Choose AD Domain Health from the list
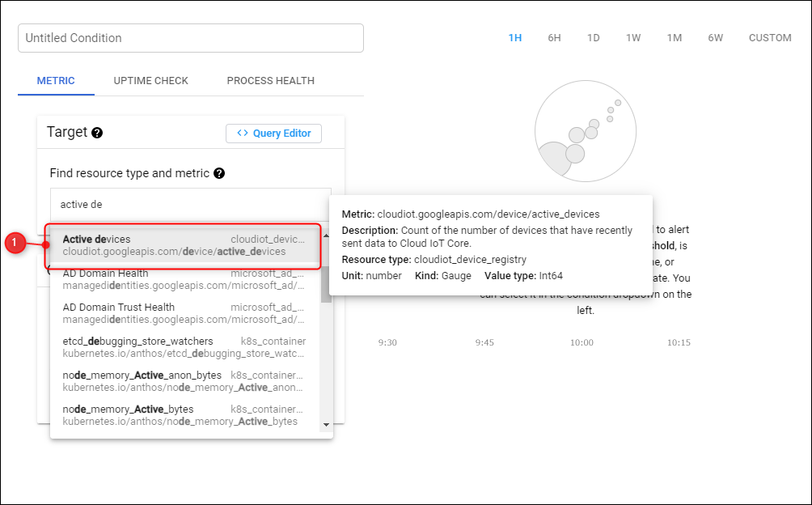This screenshot has width=812, height=505. [183, 279]
